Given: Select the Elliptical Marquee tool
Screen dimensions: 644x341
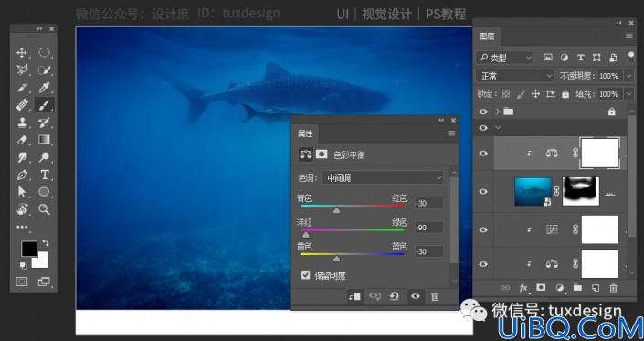Looking at the screenshot, I should click(x=44, y=52).
